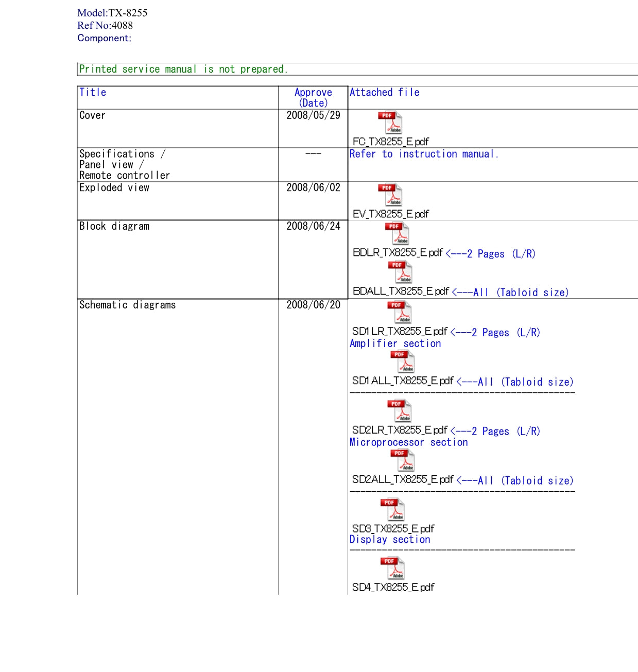
Task: Click the FC_TX8255_E.pdf file name
Action: tap(390, 142)
